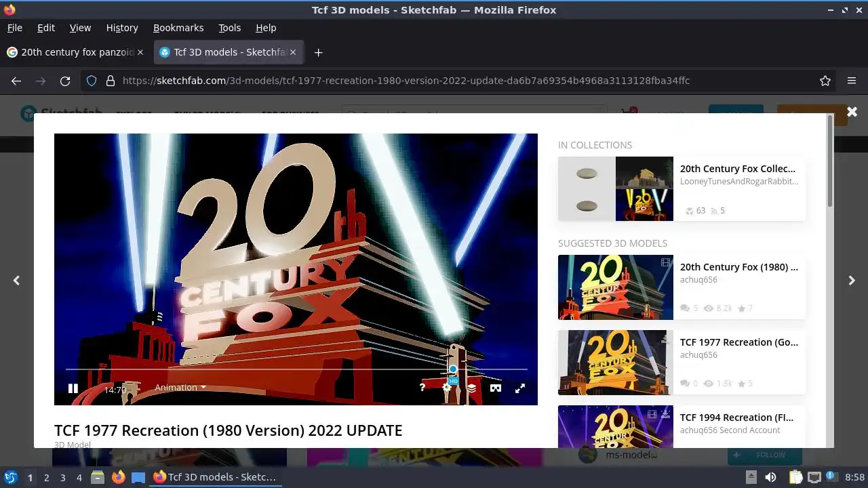Viewport: 868px width, 488px height.
Task: Open the Help menu
Action: coord(266,28)
